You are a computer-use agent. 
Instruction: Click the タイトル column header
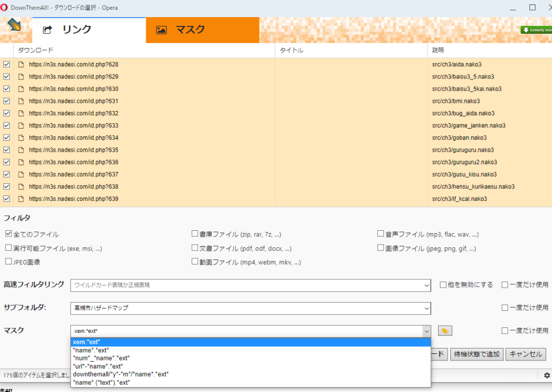click(x=351, y=50)
